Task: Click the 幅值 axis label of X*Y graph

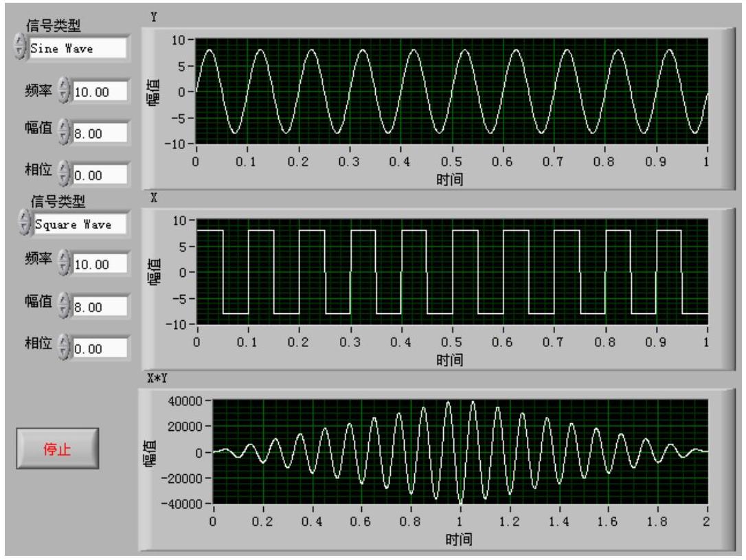Action: tap(150, 453)
